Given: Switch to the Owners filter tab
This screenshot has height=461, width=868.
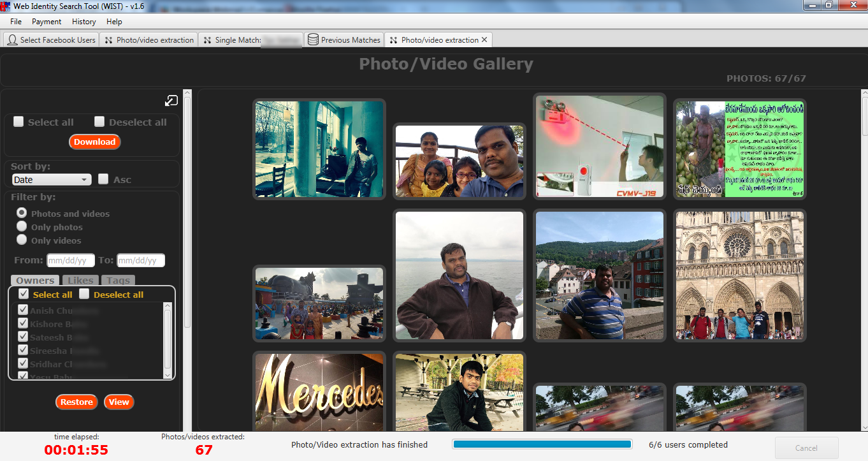Looking at the screenshot, I should click(35, 281).
